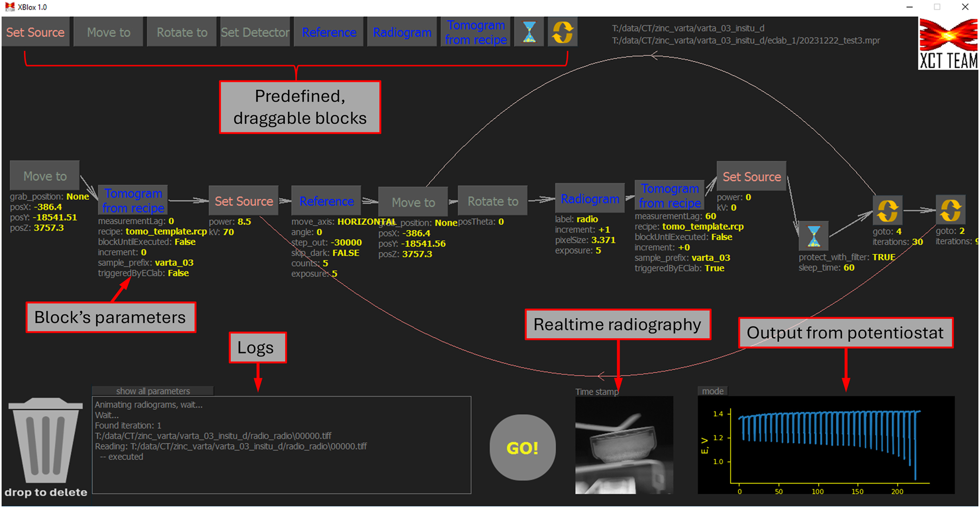The image size is (980, 508).
Task: Click the XCT TEAM logo
Action: coord(948,44)
